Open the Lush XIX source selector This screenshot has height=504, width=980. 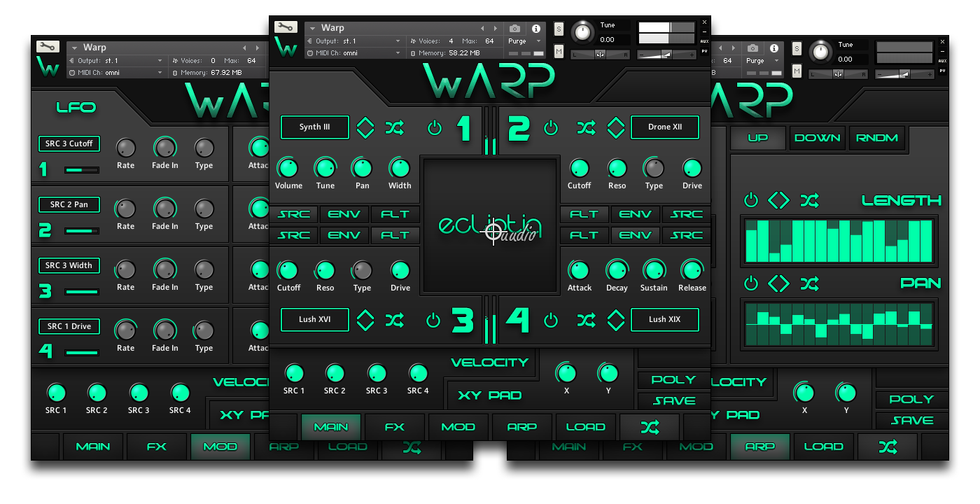tap(665, 319)
